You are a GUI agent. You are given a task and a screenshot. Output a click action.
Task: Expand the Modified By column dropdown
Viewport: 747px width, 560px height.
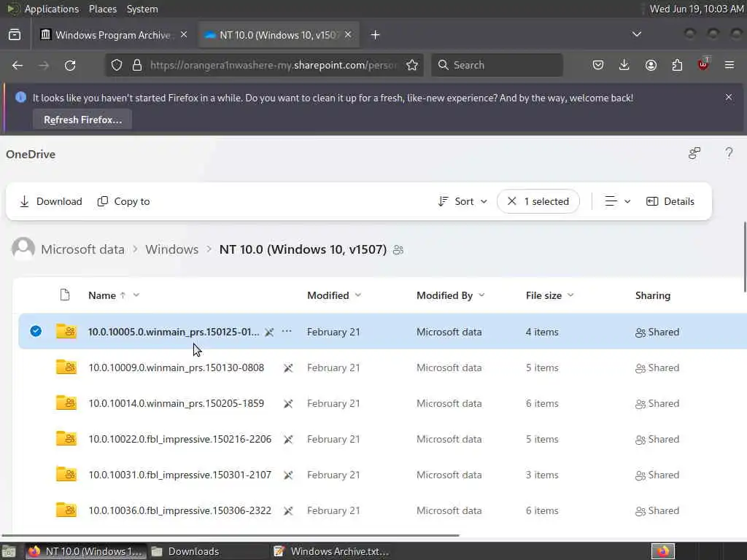pyautogui.click(x=481, y=295)
